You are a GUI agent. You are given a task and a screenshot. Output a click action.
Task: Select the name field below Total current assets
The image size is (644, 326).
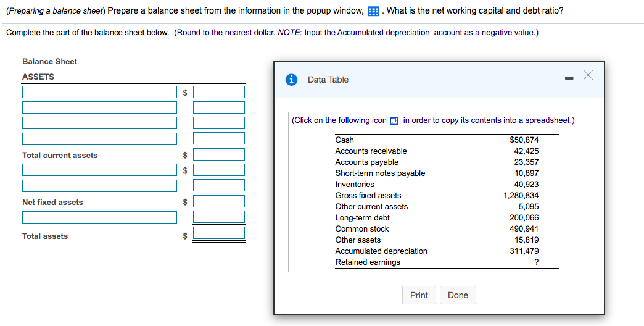coord(99,170)
